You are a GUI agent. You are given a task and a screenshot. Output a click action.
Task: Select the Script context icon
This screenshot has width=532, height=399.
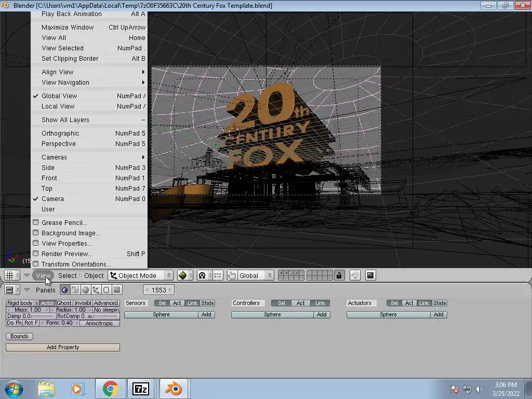[75, 290]
